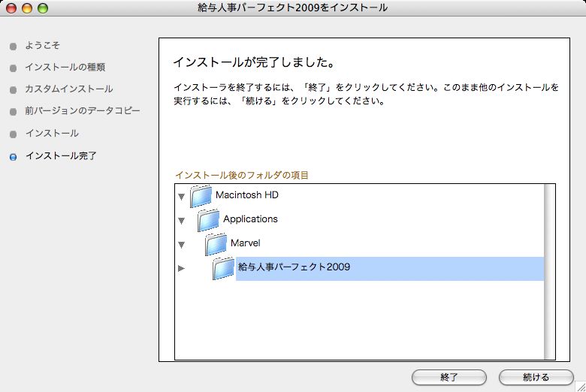This screenshot has width=586, height=392.
Task: Click the インストールの種類 sidebar step
Action: [x=65, y=67]
